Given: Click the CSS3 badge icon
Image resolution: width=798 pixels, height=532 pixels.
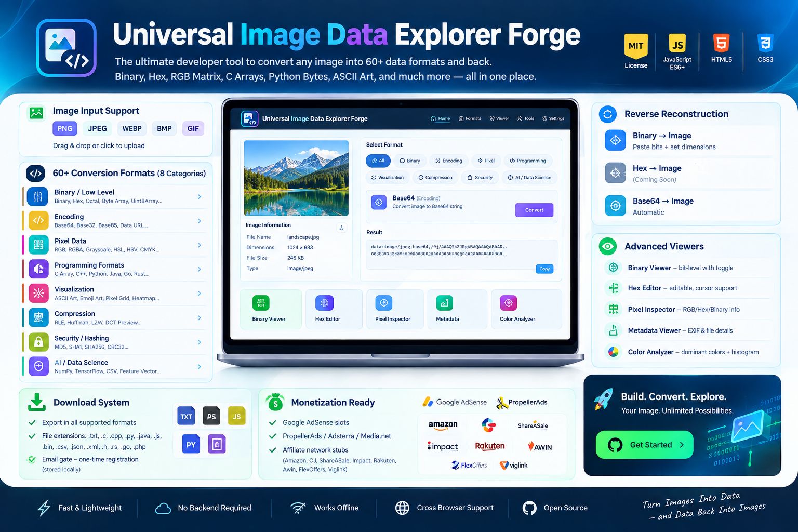Looking at the screenshot, I should click(x=765, y=43).
